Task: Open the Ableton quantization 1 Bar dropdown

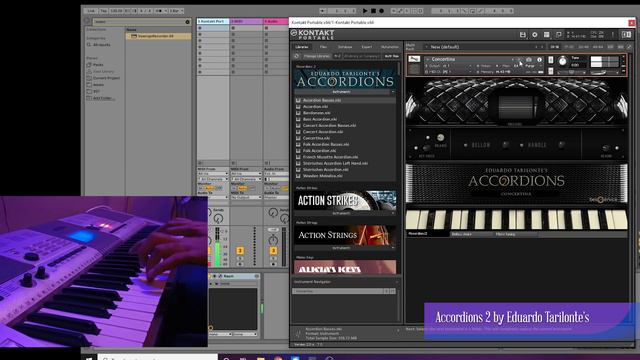Action: point(176,11)
